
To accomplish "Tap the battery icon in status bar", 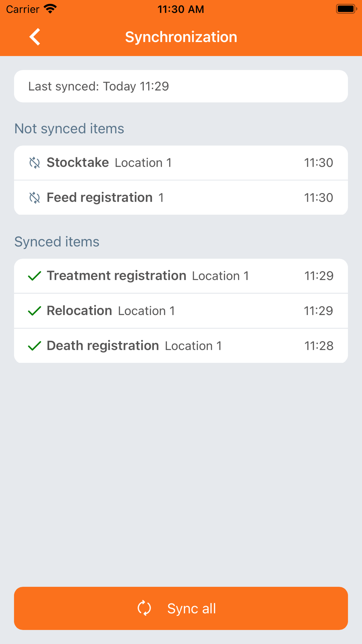I will point(346,9).
